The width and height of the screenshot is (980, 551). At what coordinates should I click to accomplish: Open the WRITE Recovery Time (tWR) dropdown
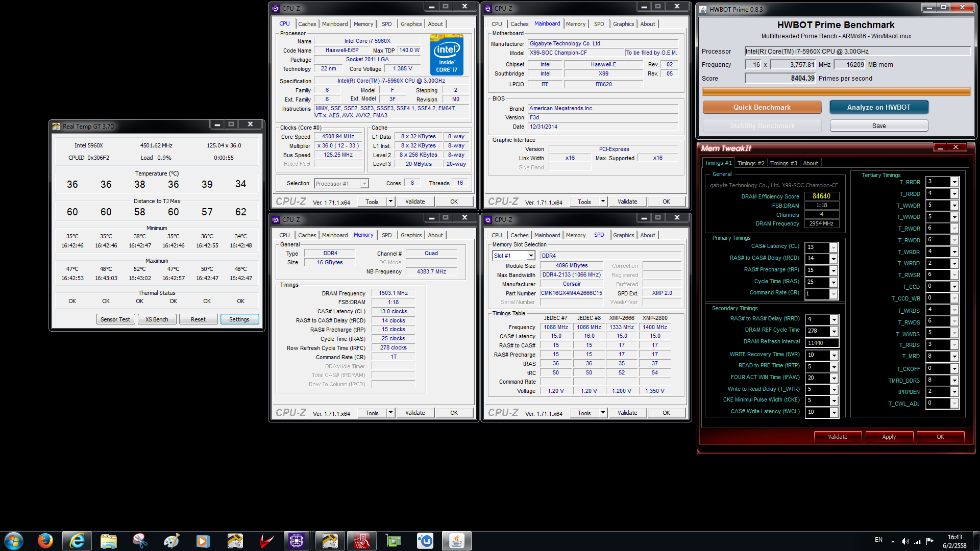point(834,355)
